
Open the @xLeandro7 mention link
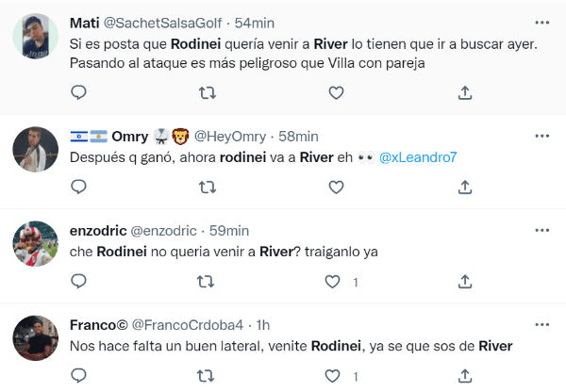point(418,157)
